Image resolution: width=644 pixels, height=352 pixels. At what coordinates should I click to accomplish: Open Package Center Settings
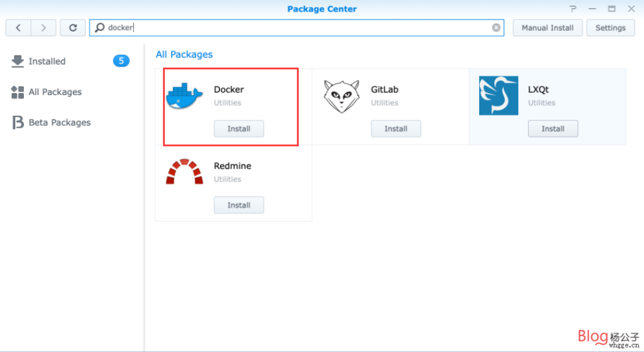tap(610, 28)
